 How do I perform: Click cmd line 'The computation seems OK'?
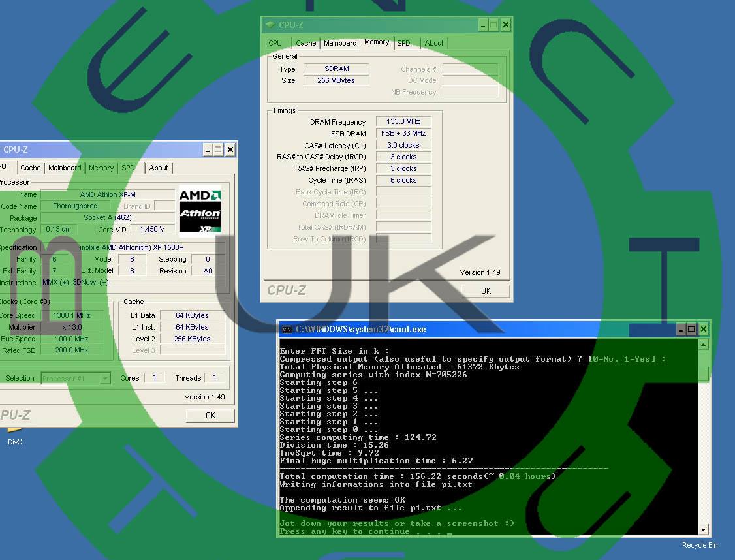pos(342,500)
